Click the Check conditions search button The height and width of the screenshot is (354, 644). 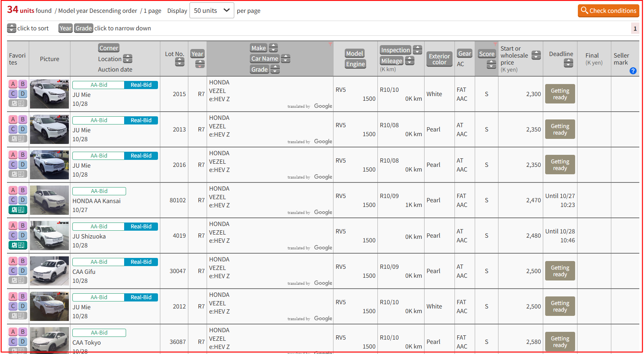pos(608,11)
